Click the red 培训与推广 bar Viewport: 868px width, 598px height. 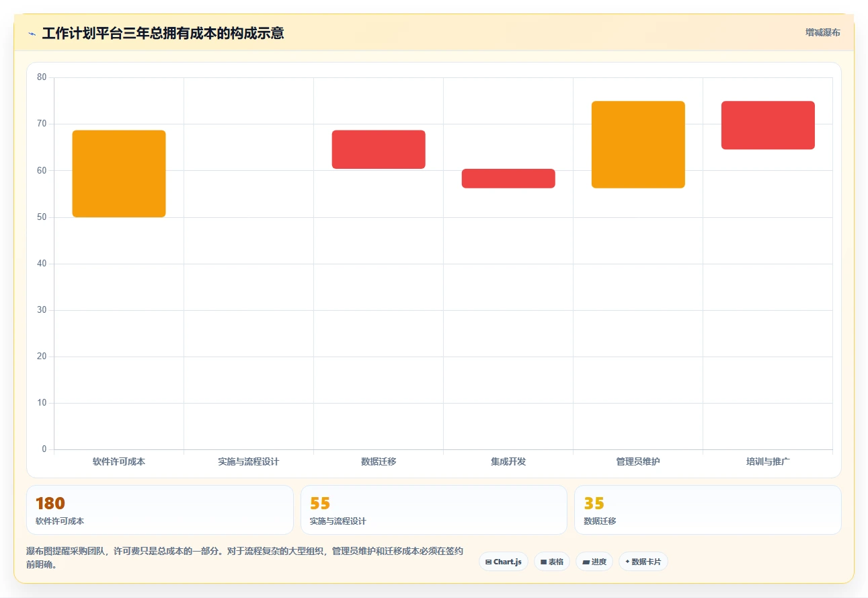(768, 125)
